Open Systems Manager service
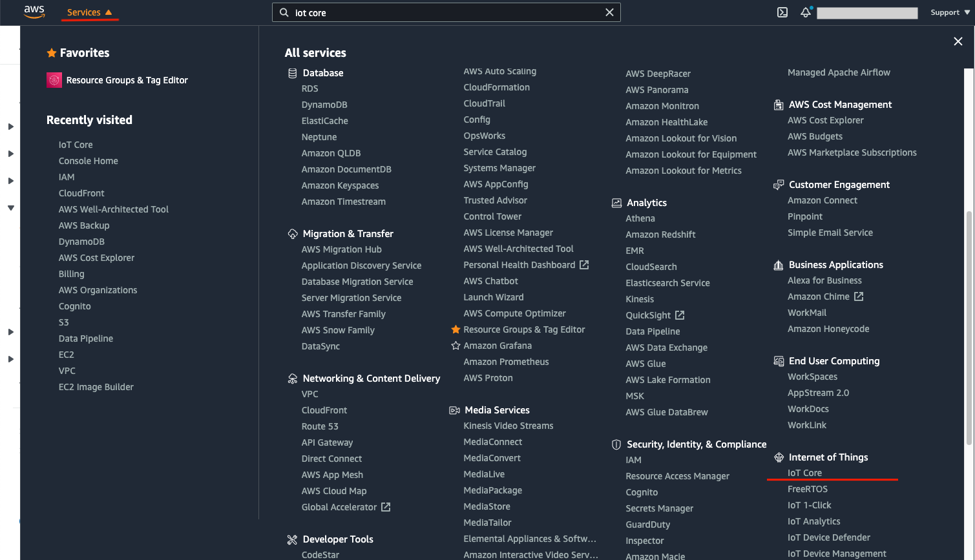Screen dimensions: 975x560 pos(499,168)
